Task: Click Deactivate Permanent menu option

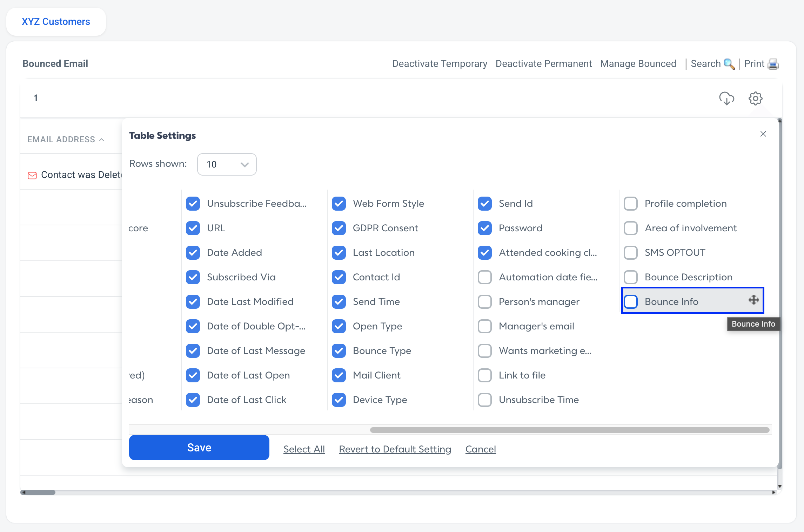Action: click(x=543, y=64)
